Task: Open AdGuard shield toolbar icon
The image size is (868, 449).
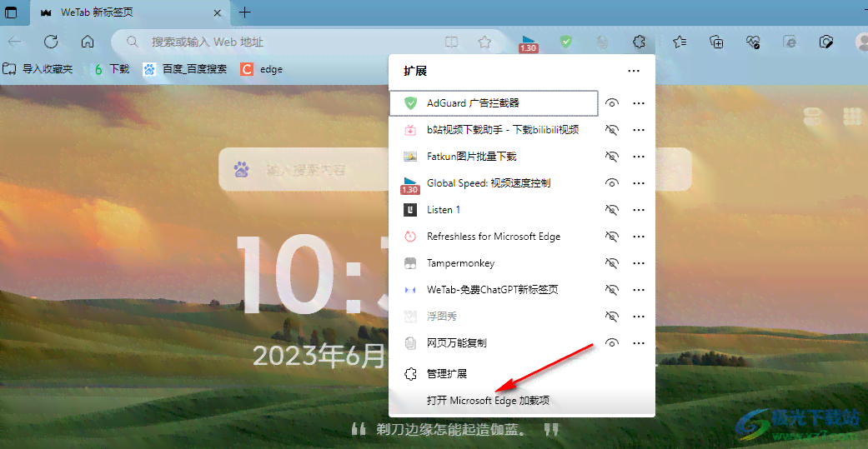Action: coord(565,42)
